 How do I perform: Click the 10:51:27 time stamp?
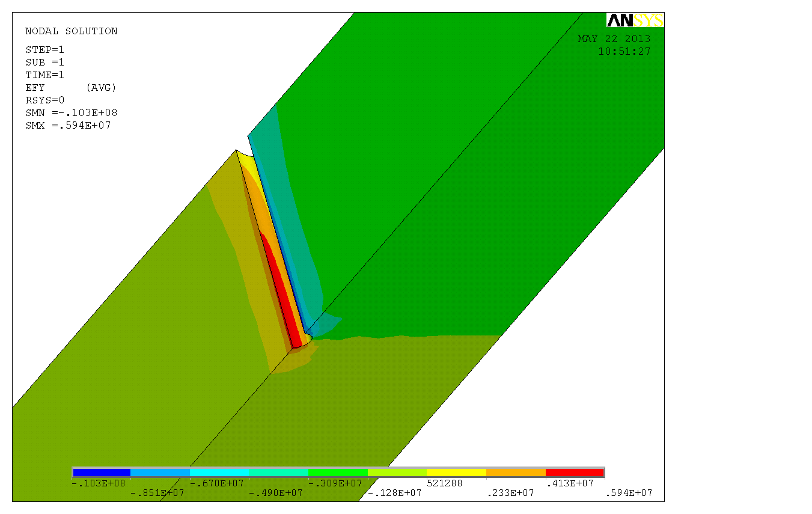tap(624, 52)
